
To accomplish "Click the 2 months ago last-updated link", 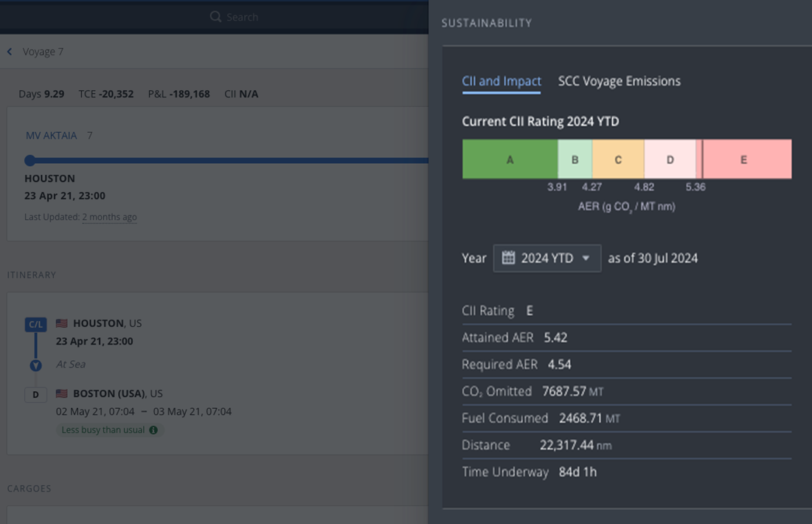I will coord(109,217).
